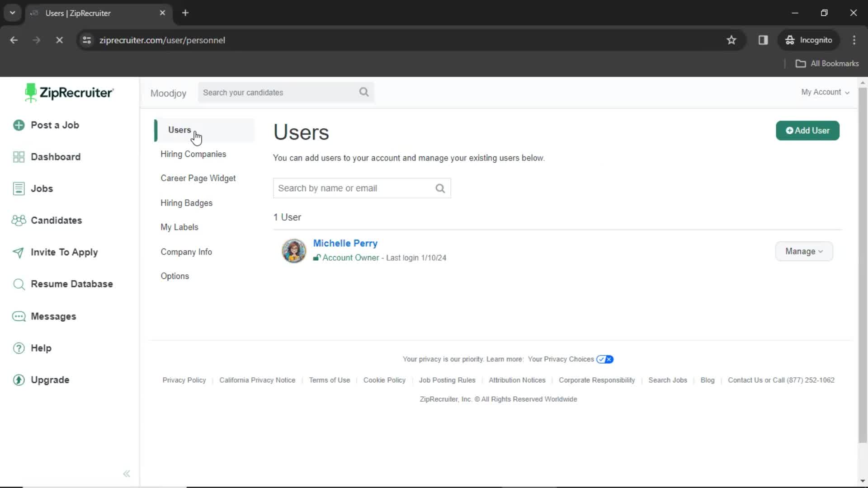This screenshot has height=488, width=868.
Task: Click the user search magnifier icon
Action: tap(440, 188)
